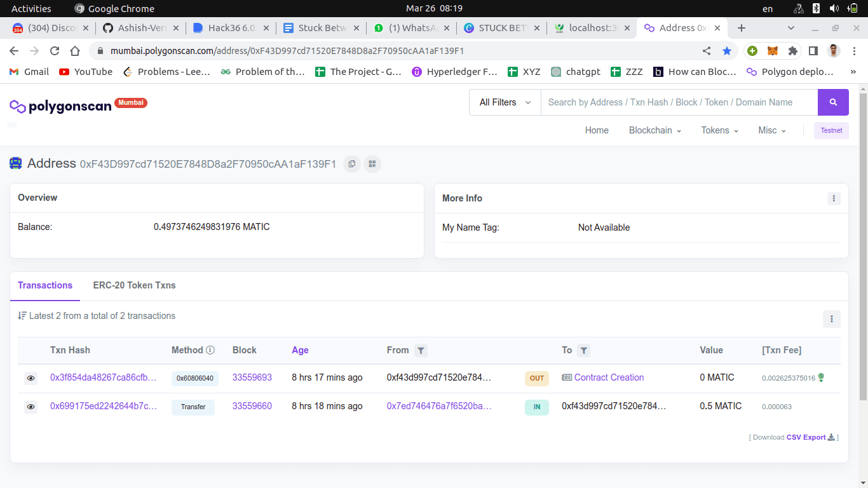Click green gas indicator on 0.002625375016 fee

pos(821,377)
